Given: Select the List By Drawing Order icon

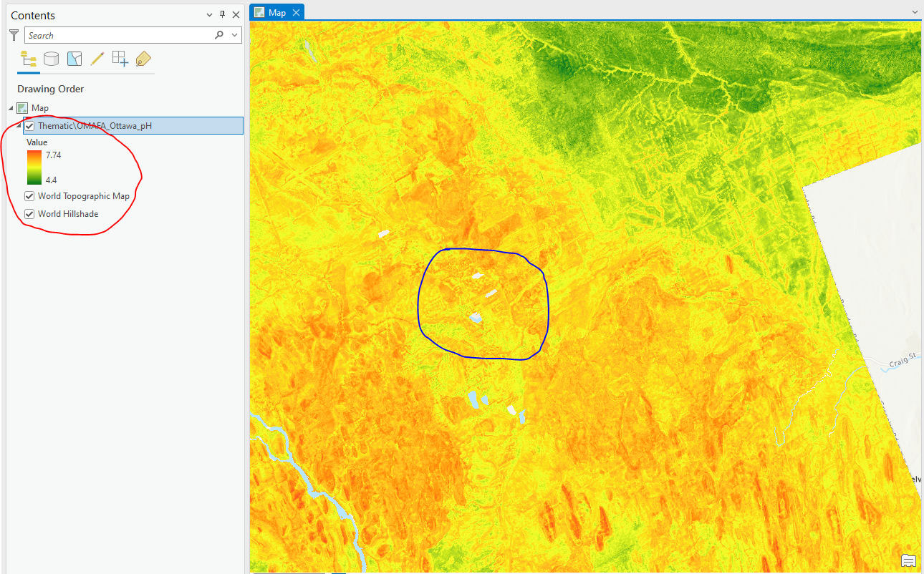Looking at the screenshot, I should (x=27, y=59).
